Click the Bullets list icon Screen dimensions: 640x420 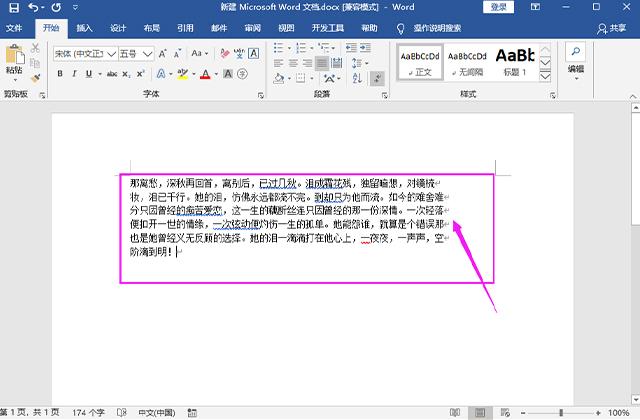tap(279, 48)
